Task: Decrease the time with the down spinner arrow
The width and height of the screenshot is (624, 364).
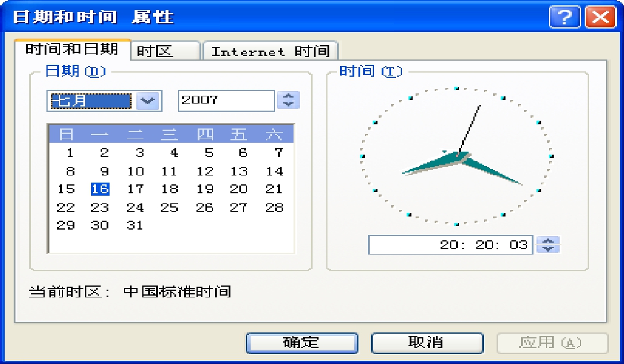Action: [x=548, y=249]
